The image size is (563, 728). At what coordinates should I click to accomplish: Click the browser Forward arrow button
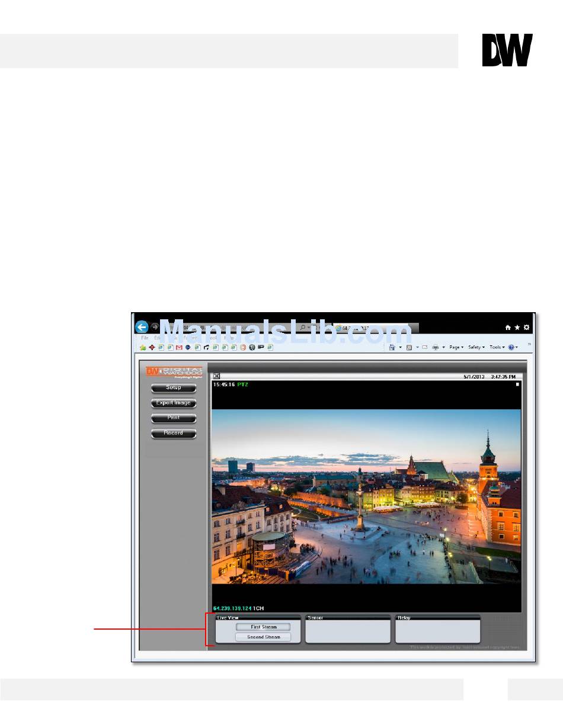coord(155,327)
